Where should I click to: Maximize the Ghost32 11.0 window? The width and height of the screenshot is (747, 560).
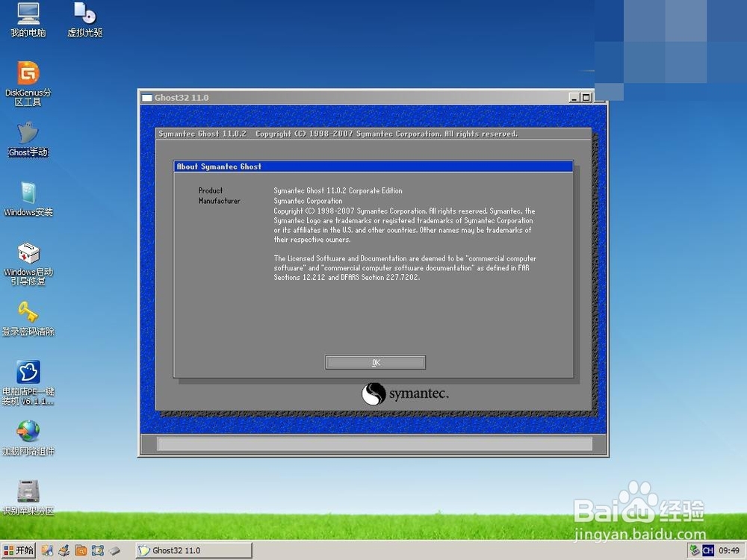586,98
